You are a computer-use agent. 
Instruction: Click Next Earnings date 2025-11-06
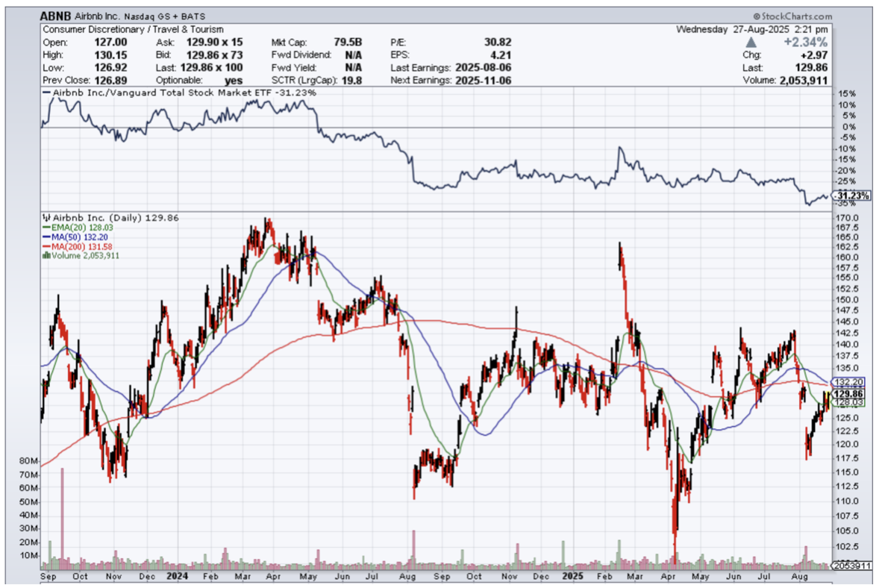click(x=484, y=80)
